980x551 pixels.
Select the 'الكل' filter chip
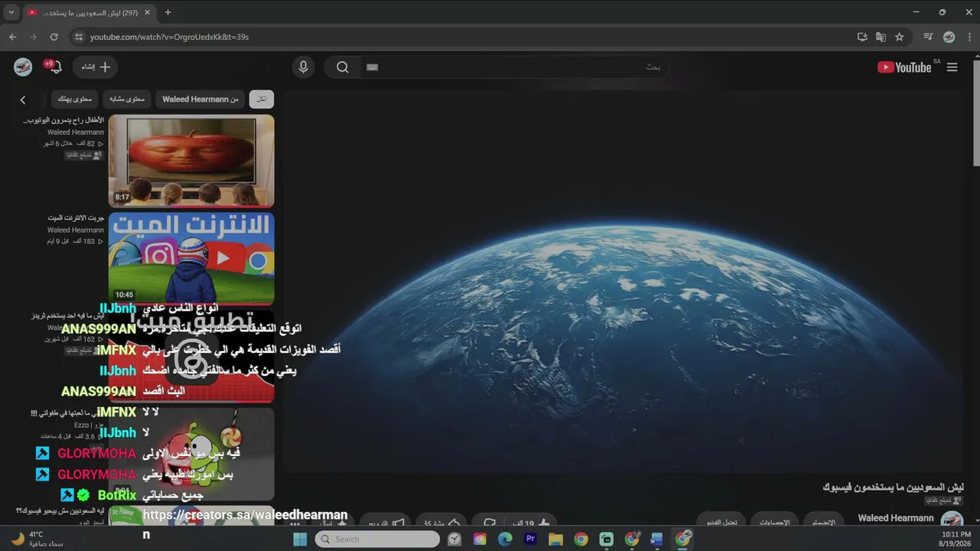point(262,99)
